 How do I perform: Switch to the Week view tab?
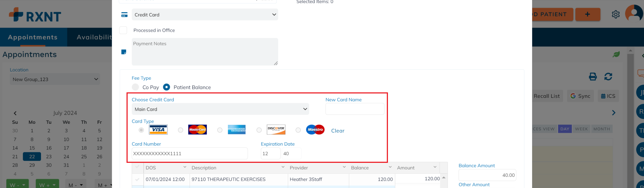(x=581, y=129)
